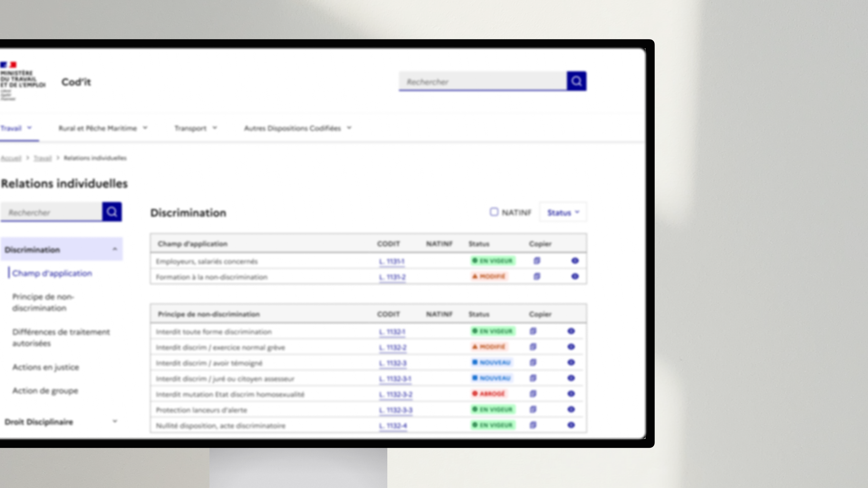Image resolution: width=868 pixels, height=488 pixels.
Task: Open the Accueil breadcrumb link
Action: tap(11, 158)
